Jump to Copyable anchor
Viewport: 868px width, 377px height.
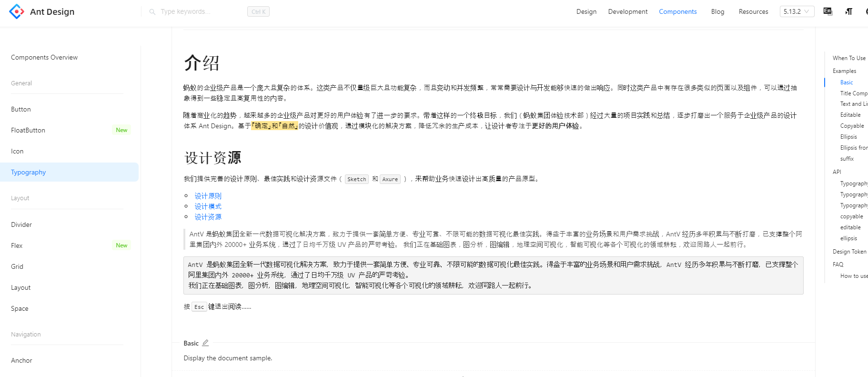pos(852,126)
